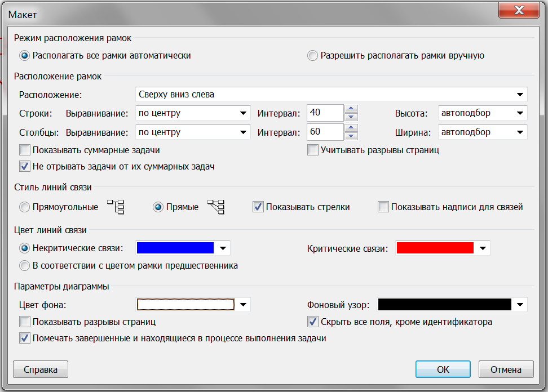Select match predecessor box color option

(24, 266)
